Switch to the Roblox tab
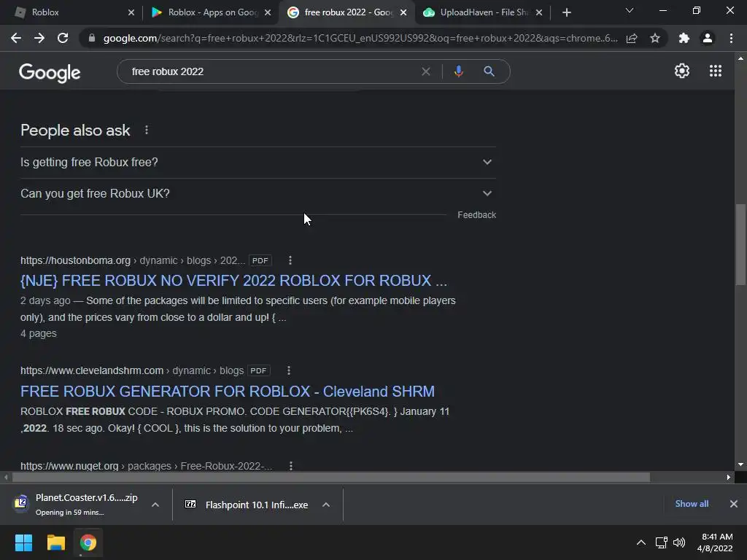 [x=71, y=12]
